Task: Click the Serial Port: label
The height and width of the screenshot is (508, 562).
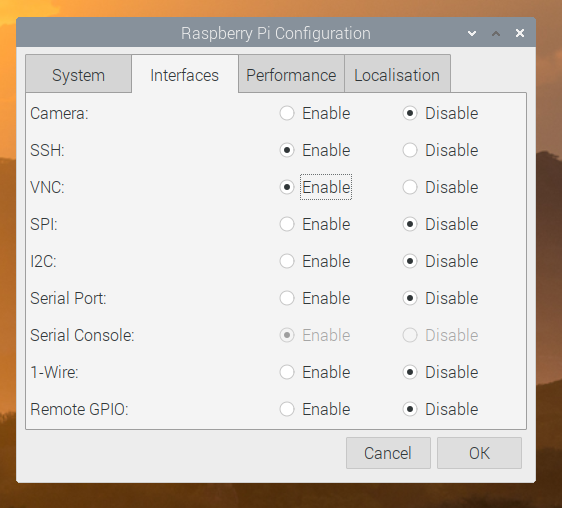Action: 68,298
